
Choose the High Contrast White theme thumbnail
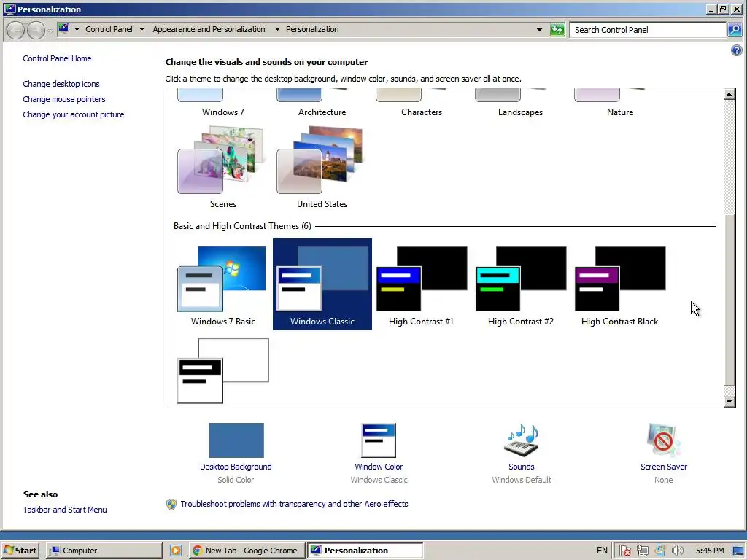(223, 370)
